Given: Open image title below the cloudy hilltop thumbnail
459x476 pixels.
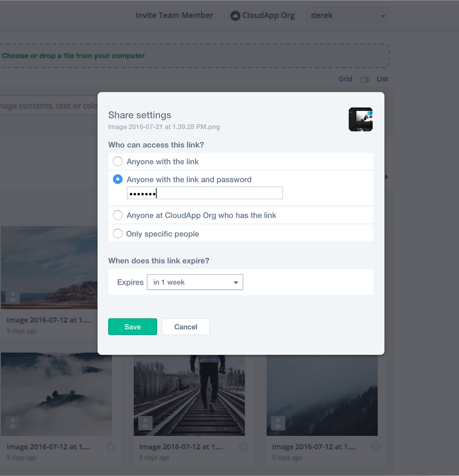Looking at the screenshot, I should point(48,446).
